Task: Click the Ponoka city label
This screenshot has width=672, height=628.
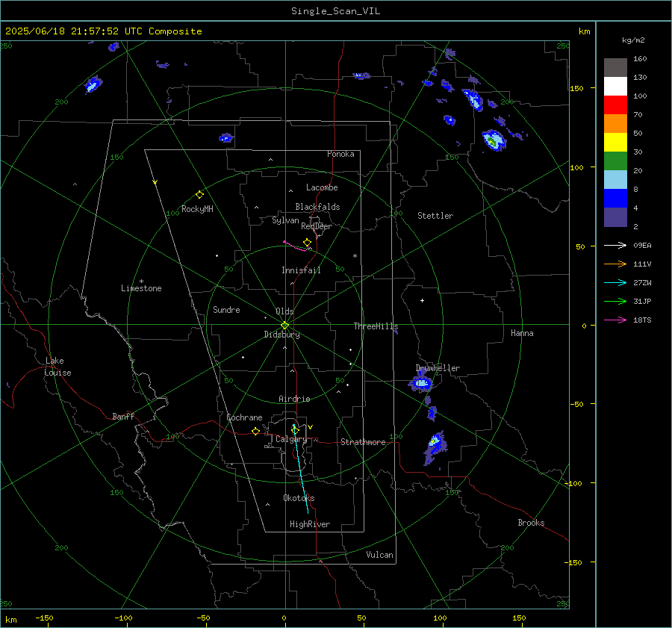Action: point(340,154)
